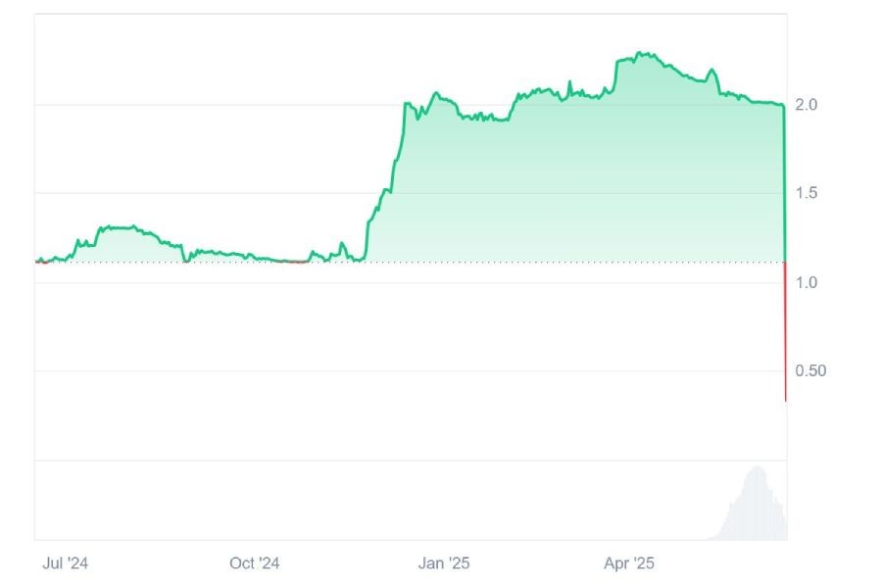
Task: Click the top of the final vertical green drop
Action: tap(784, 106)
